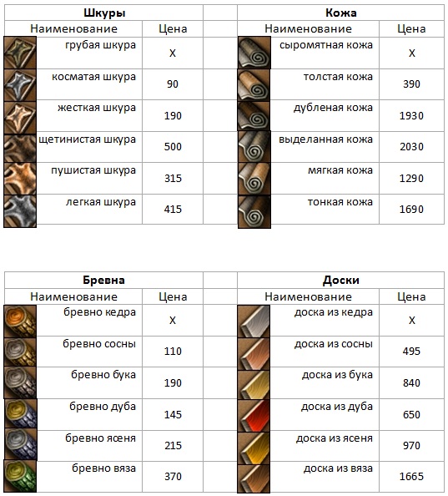Select the red доска из дуба plank icon
The height and width of the screenshot is (496, 448).
click(x=254, y=416)
